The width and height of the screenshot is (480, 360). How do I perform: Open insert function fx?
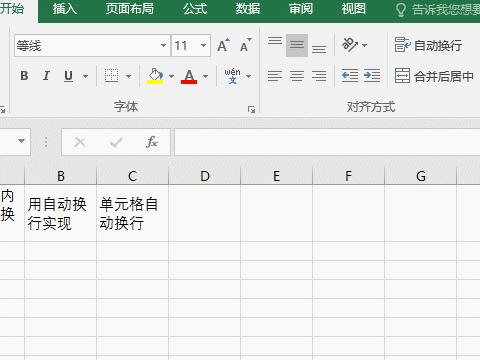pyautogui.click(x=152, y=143)
